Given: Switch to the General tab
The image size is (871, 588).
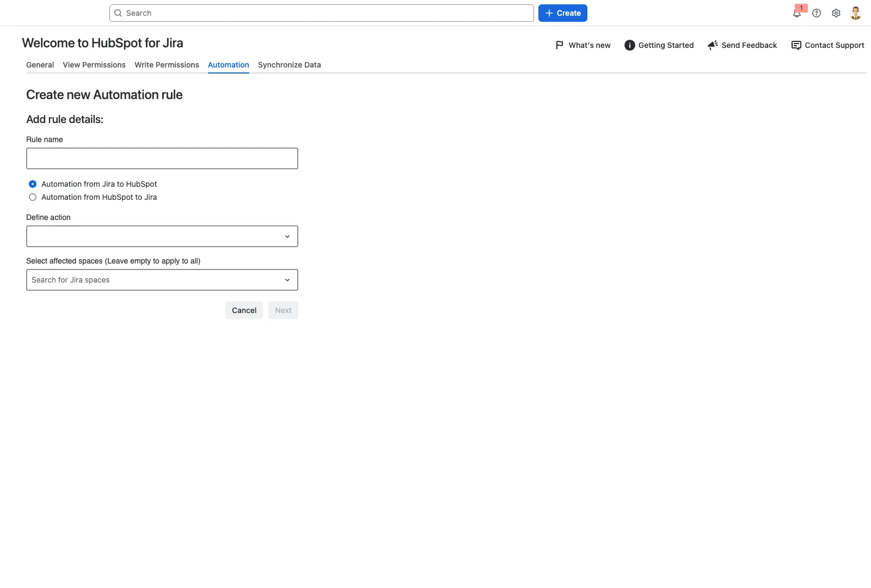Looking at the screenshot, I should (40, 65).
